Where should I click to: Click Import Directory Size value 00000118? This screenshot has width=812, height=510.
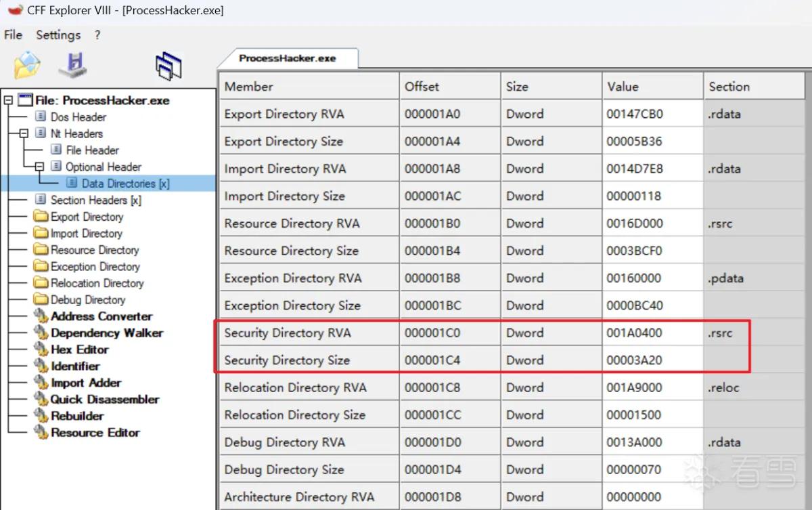653,196
